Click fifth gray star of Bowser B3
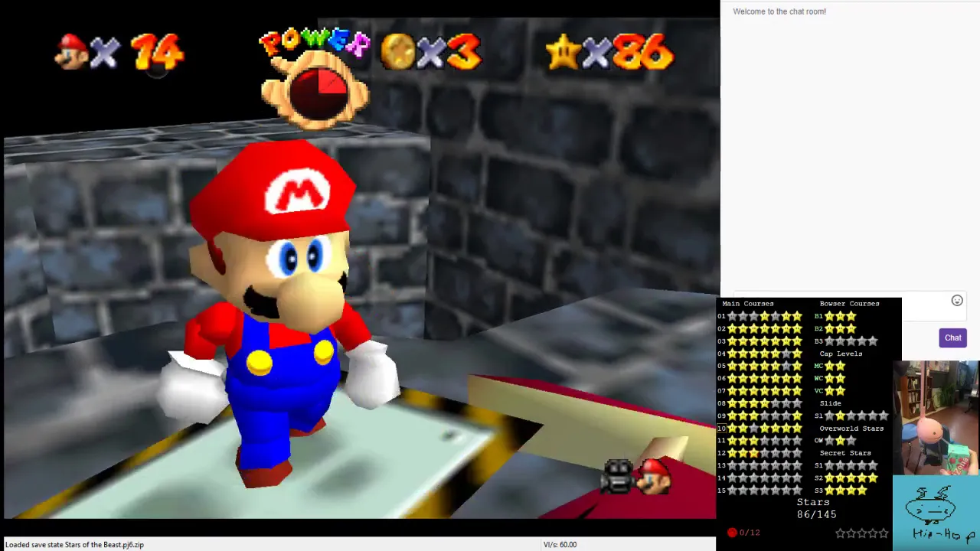 click(872, 341)
